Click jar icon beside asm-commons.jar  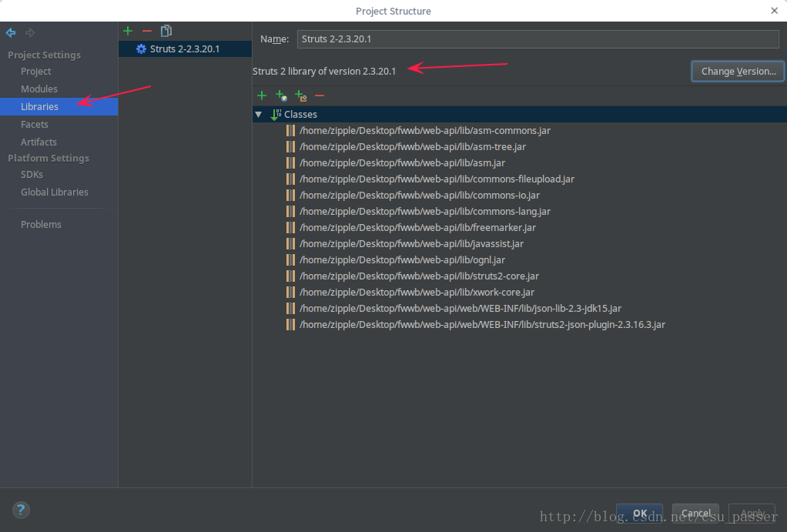pos(290,130)
